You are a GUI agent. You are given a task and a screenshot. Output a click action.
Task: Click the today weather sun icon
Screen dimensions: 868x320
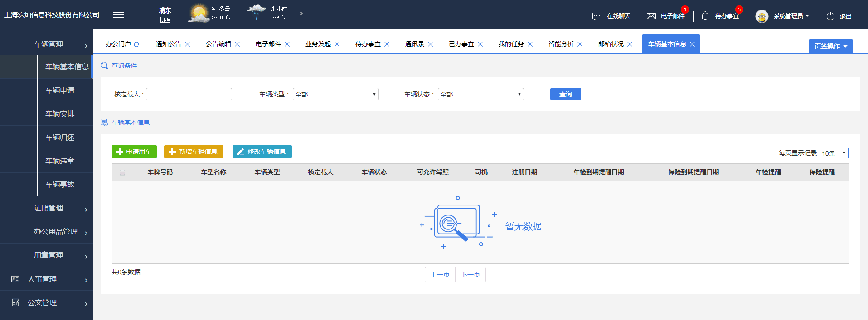(x=199, y=14)
